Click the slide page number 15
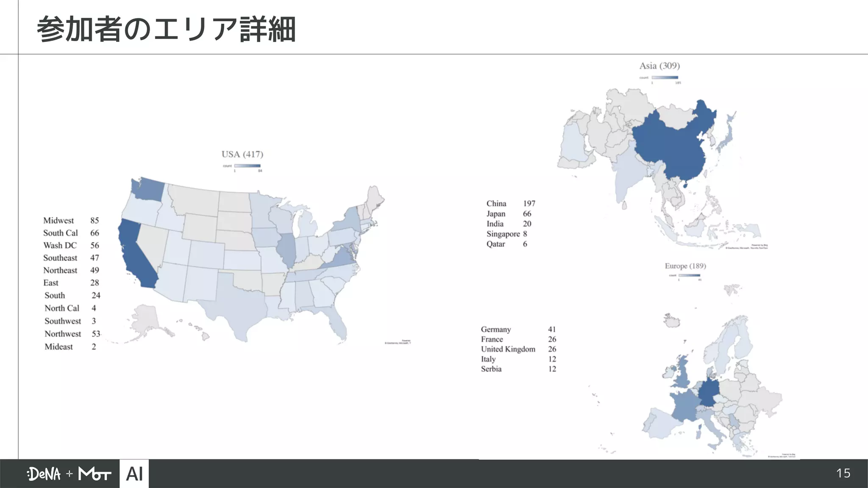 (x=843, y=473)
